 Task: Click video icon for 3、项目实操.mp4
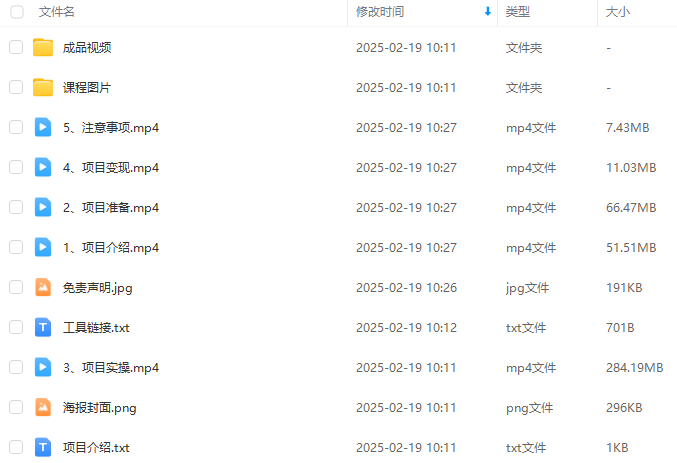tap(43, 367)
